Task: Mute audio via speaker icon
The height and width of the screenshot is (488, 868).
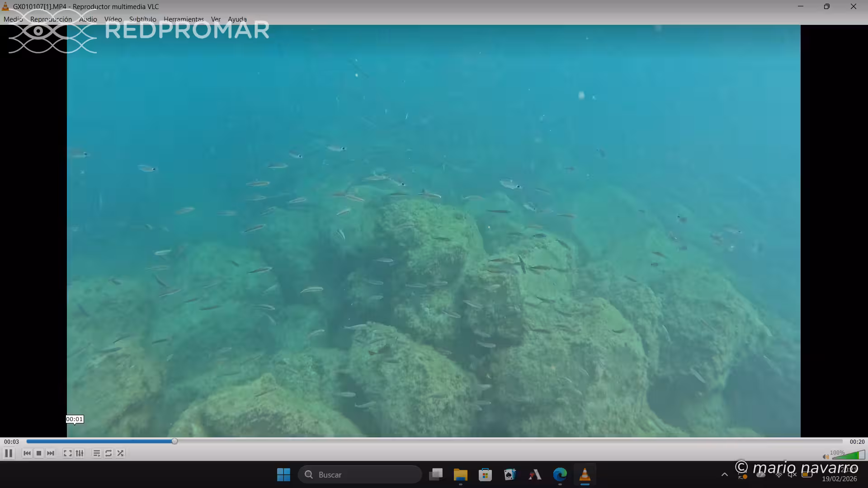Action: [826, 456]
